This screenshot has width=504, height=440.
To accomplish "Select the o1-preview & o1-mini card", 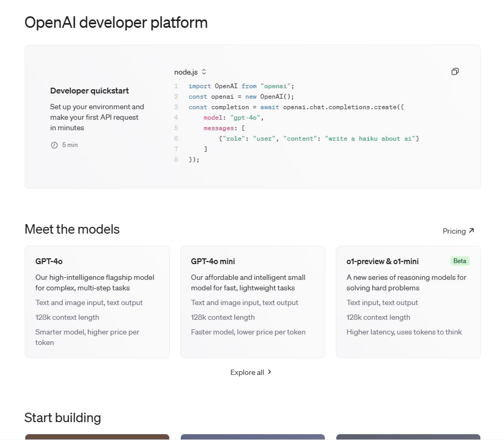I will pos(408,302).
